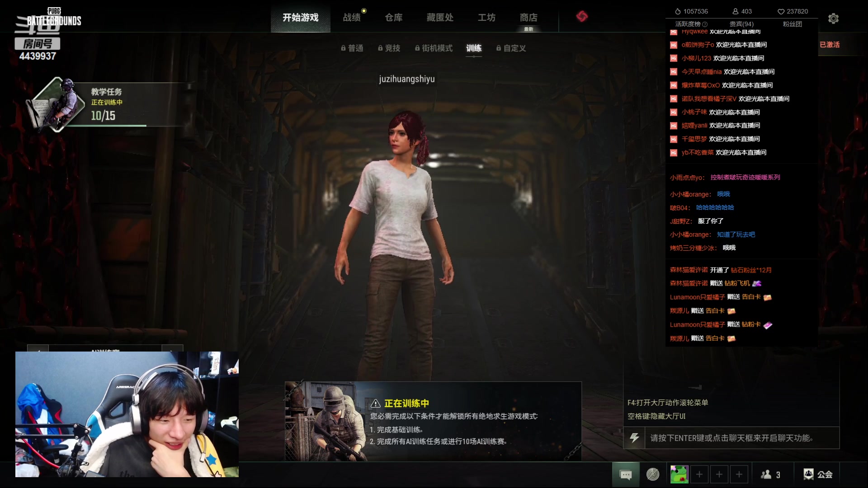Click the frog avatar player slot
The width and height of the screenshot is (868, 488).
coord(679,474)
